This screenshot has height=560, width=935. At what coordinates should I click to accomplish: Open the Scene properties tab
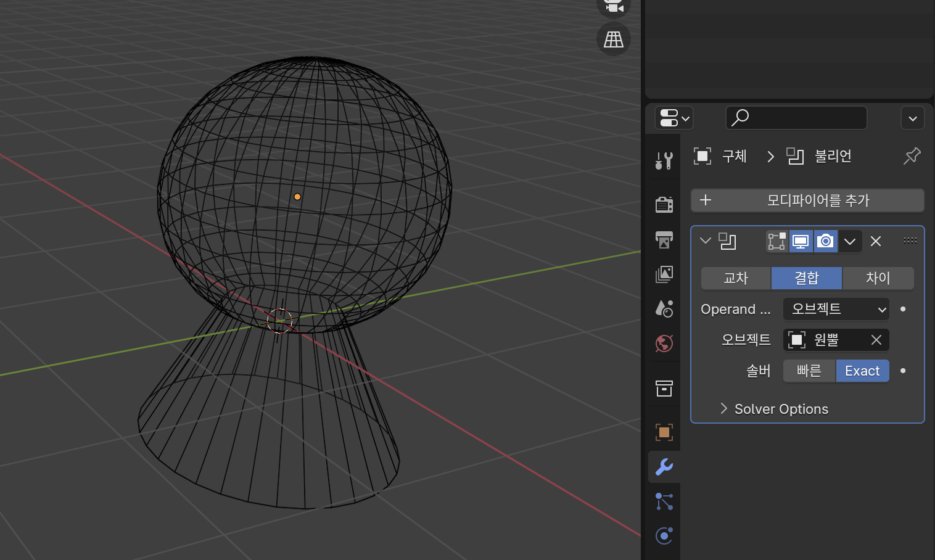pos(664,308)
